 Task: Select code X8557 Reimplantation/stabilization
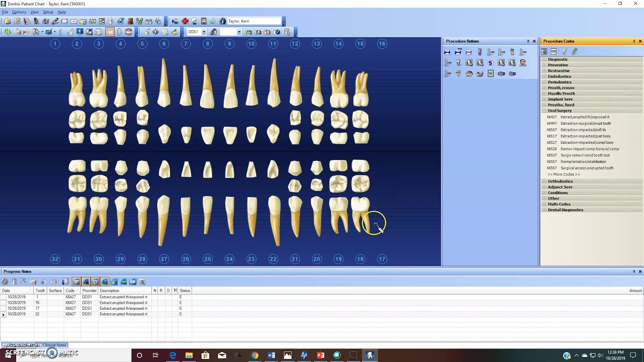[577, 161]
